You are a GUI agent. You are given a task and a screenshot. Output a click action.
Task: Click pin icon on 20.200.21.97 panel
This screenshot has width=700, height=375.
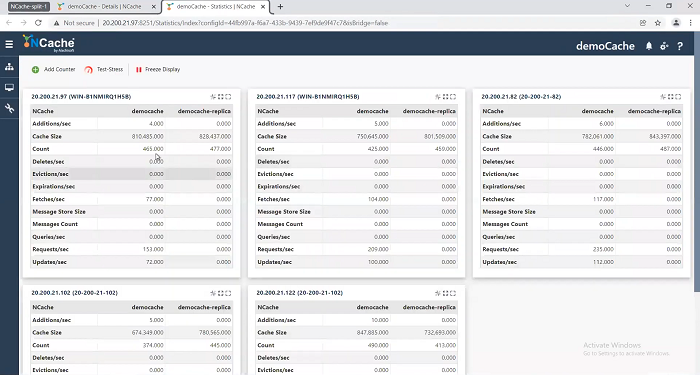click(x=213, y=97)
